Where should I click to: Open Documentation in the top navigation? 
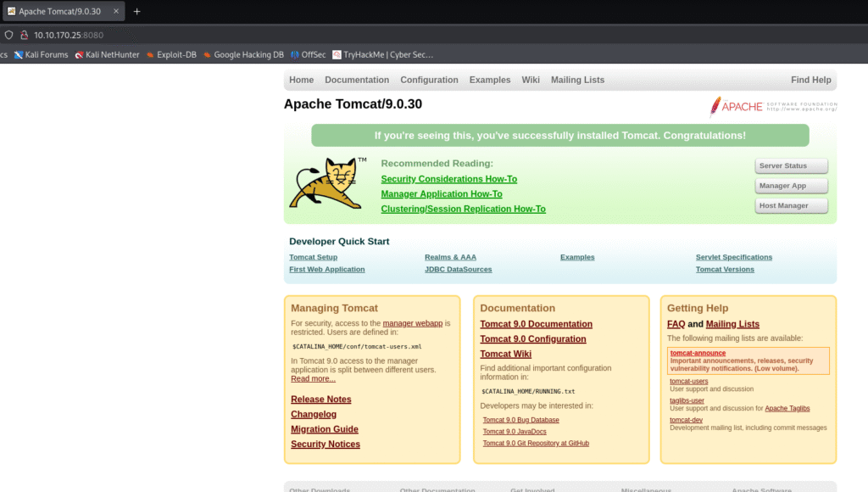coord(357,80)
